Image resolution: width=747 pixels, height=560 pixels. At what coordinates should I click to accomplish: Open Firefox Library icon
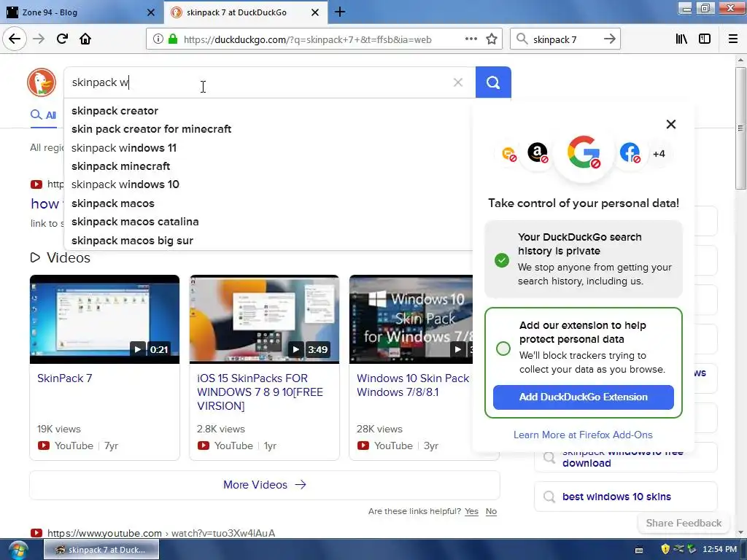click(681, 39)
